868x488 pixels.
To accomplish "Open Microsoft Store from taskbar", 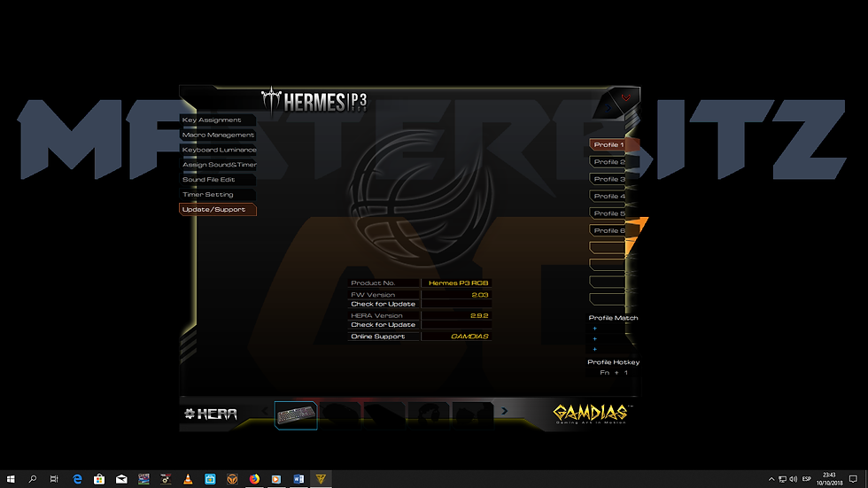I will (99, 479).
